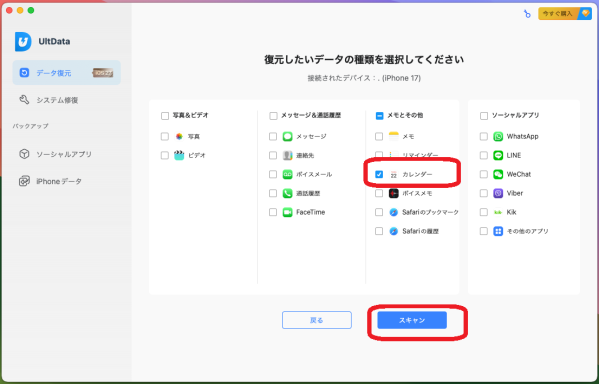The width and height of the screenshot is (599, 384).
Task: Toggle the ソーシャルアプリ category checkbox
Action: [x=484, y=116]
